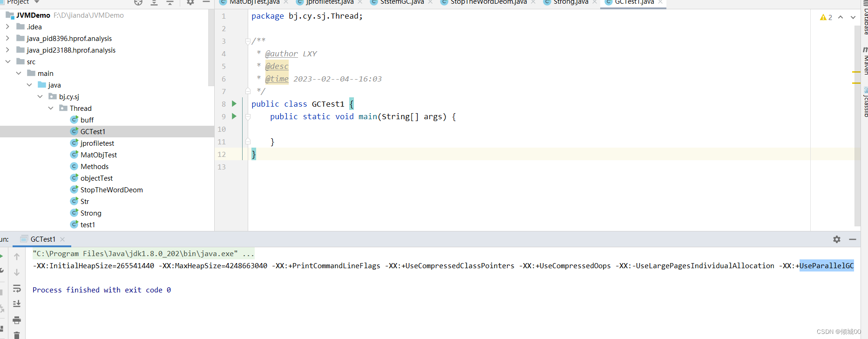Viewport: 868px width, 339px height.
Task: Click the print icon in Run console
Action: coord(17,320)
